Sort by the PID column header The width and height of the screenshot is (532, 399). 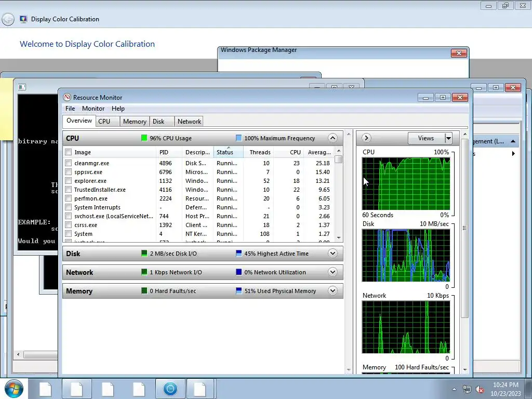pos(169,152)
